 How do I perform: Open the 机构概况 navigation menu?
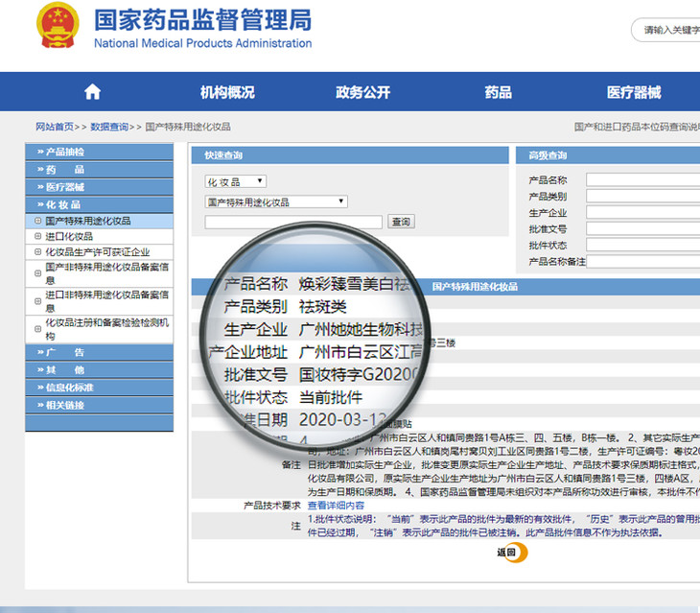[x=227, y=92]
